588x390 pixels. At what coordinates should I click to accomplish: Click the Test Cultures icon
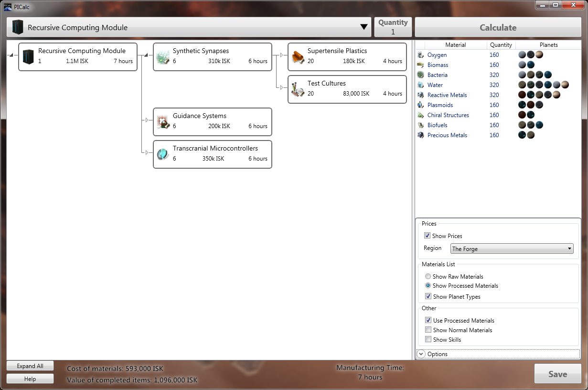(x=298, y=89)
